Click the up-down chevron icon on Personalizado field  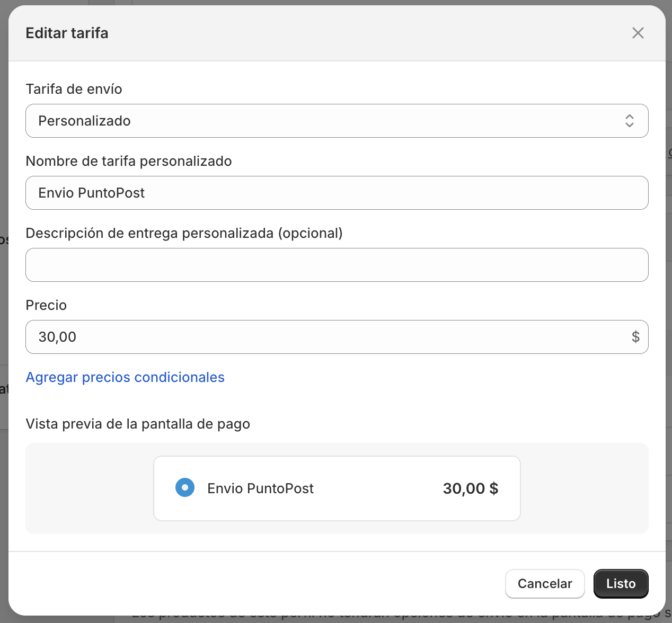630,121
